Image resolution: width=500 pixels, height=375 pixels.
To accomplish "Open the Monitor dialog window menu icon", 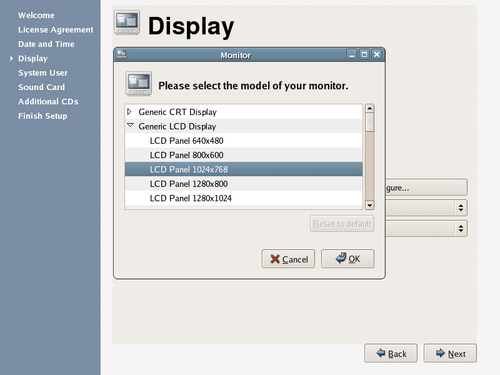I will click(122, 54).
